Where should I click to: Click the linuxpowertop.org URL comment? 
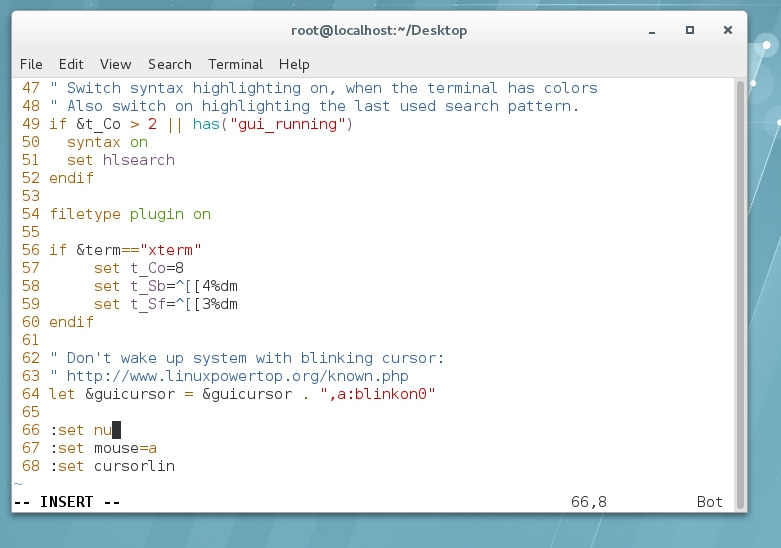coord(238,376)
